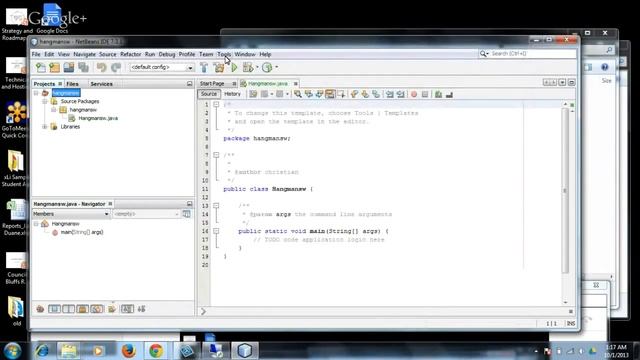Click Find Previous Occurrence icon
This screenshot has height=360, width=640.
309,94
